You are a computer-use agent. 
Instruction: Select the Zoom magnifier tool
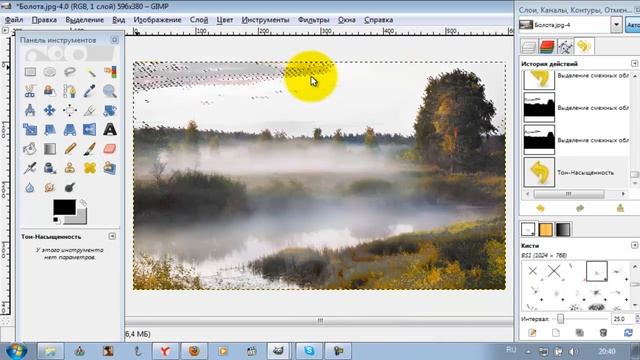[110, 91]
